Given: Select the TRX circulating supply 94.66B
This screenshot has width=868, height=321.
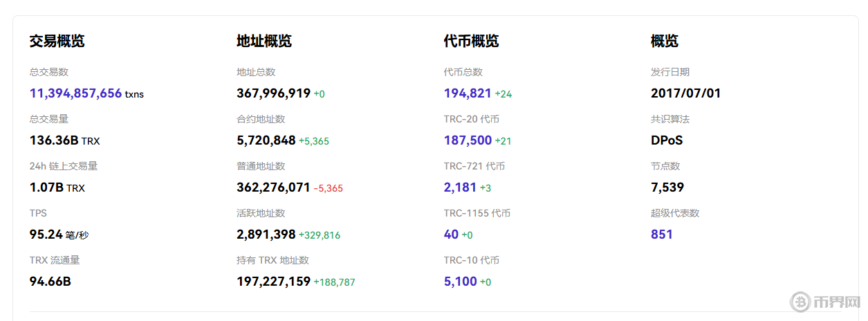Looking at the screenshot, I should pos(50,282).
